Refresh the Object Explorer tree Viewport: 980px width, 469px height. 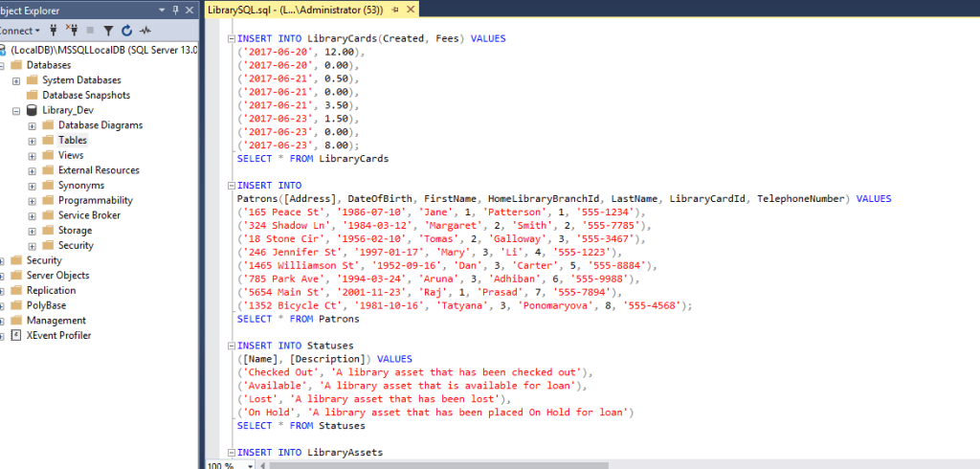point(125,31)
